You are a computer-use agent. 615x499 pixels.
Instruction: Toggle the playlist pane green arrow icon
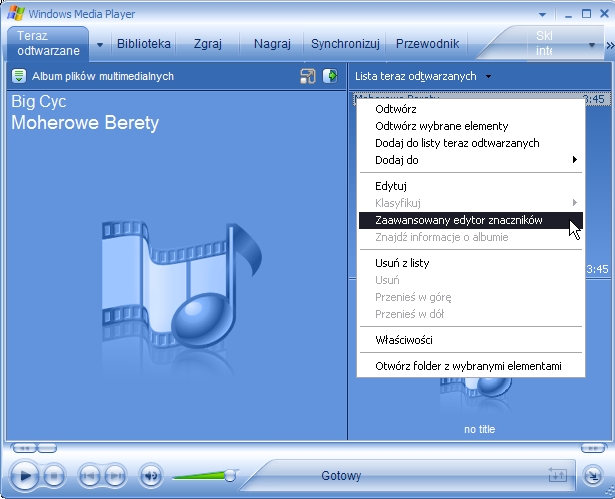330,76
